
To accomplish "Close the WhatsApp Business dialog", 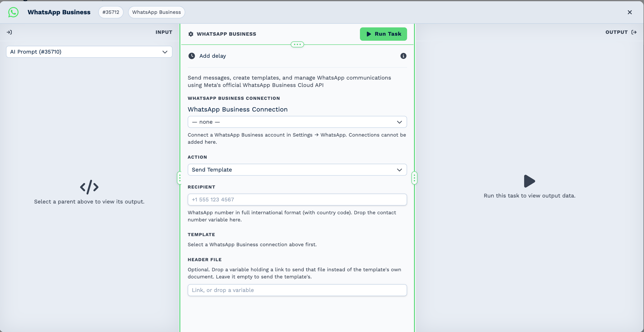I will [630, 12].
